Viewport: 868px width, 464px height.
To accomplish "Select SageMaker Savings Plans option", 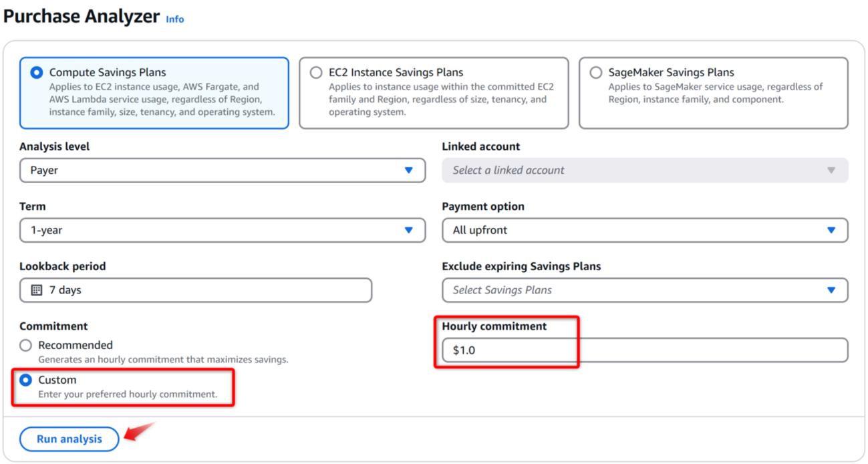I will pyautogui.click(x=595, y=73).
